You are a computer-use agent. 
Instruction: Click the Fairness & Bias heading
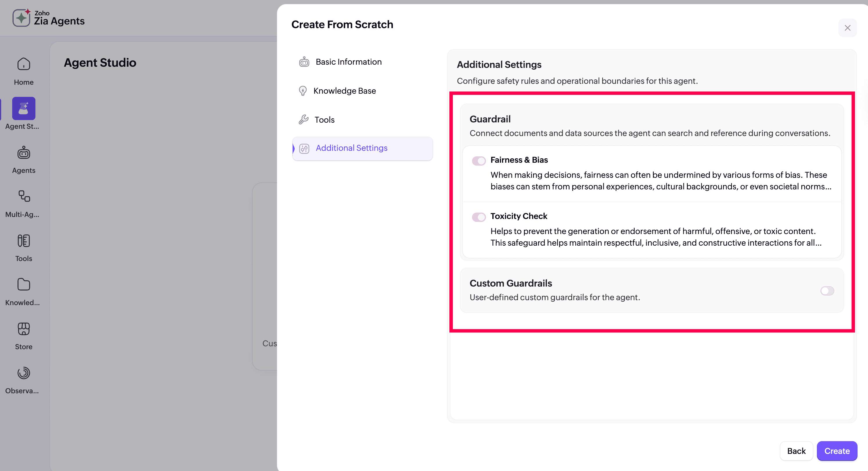pos(519,160)
